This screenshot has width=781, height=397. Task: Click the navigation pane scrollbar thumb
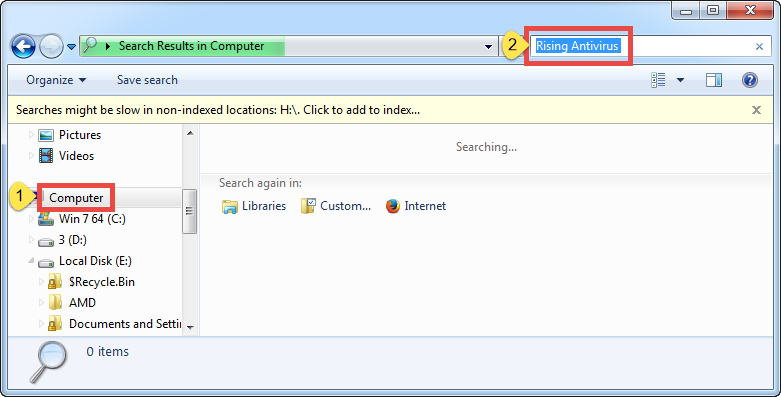click(x=190, y=211)
